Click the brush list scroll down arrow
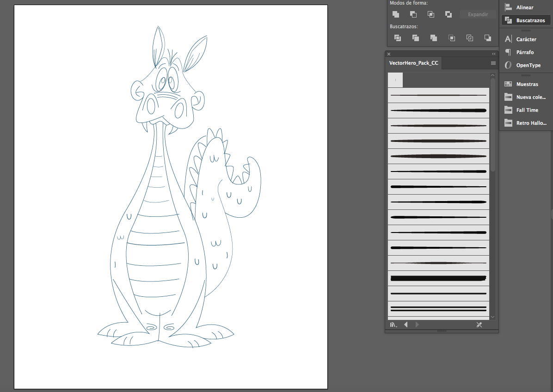The image size is (553, 392). [493, 317]
